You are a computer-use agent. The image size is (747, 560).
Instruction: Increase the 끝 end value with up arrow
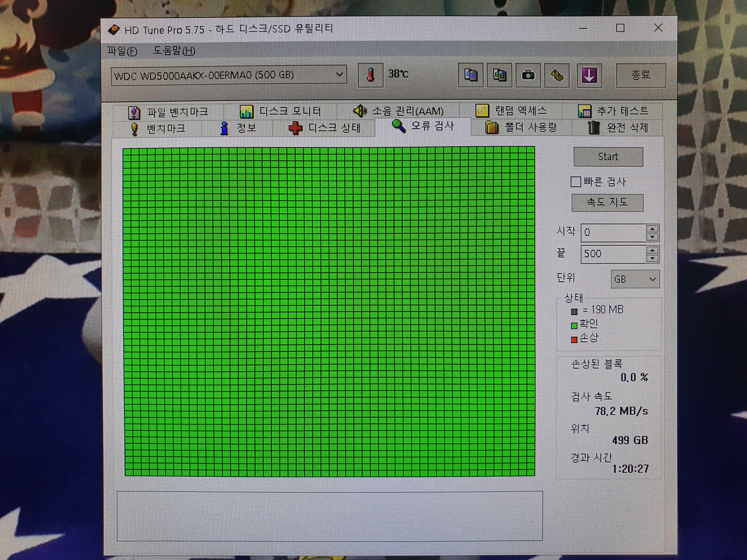click(653, 250)
